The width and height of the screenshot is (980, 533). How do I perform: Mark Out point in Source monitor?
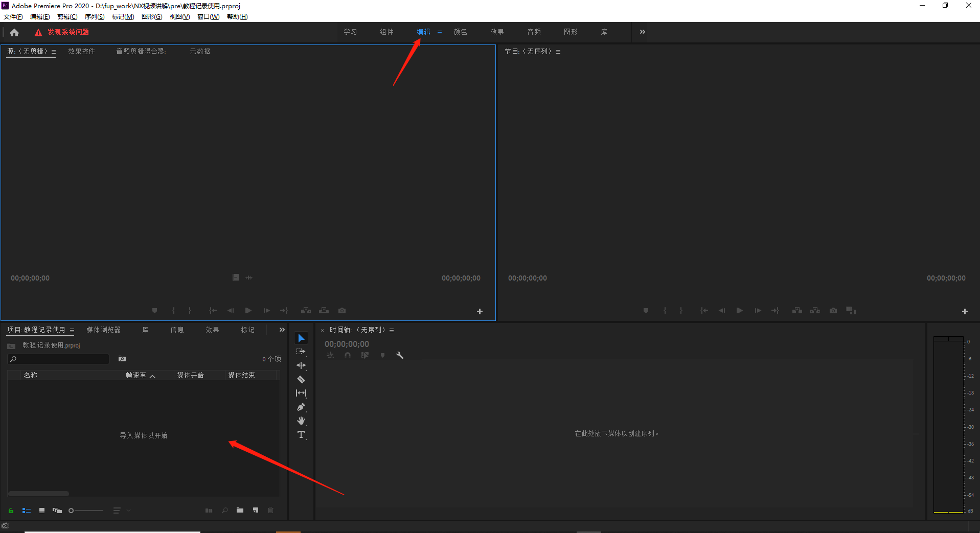(x=190, y=311)
